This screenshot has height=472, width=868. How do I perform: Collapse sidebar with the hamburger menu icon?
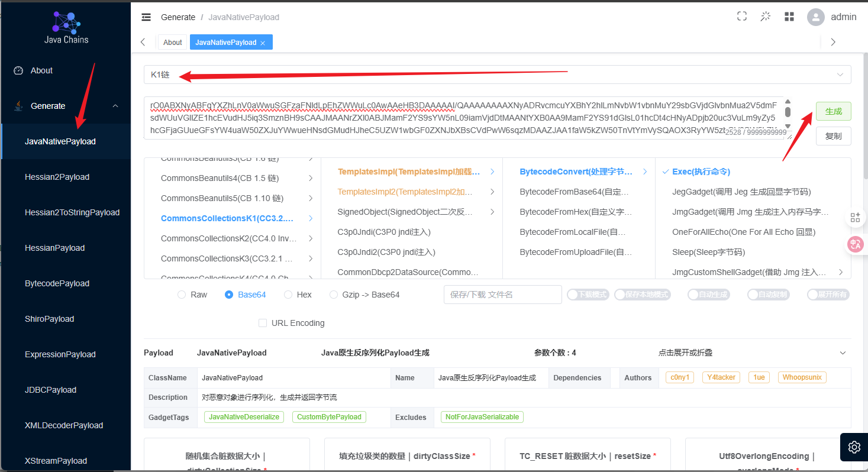point(146,17)
